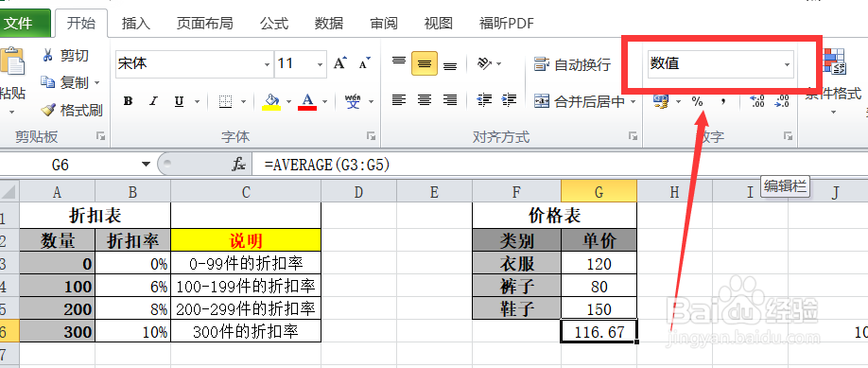This screenshot has height=368, width=868.
Task: Toggle bold formatting
Action: 129,101
